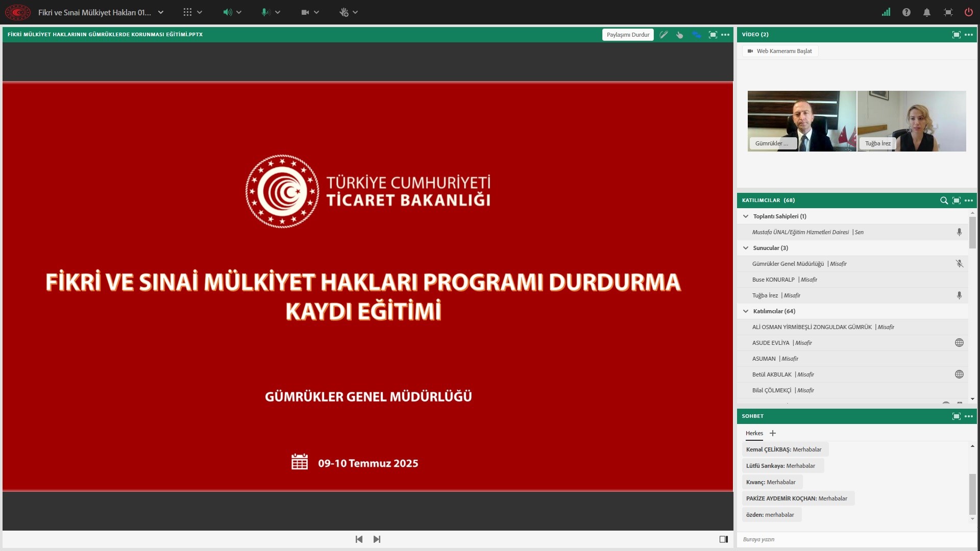
Task: Select Mustafa ÜNAL host row
Action: point(853,232)
